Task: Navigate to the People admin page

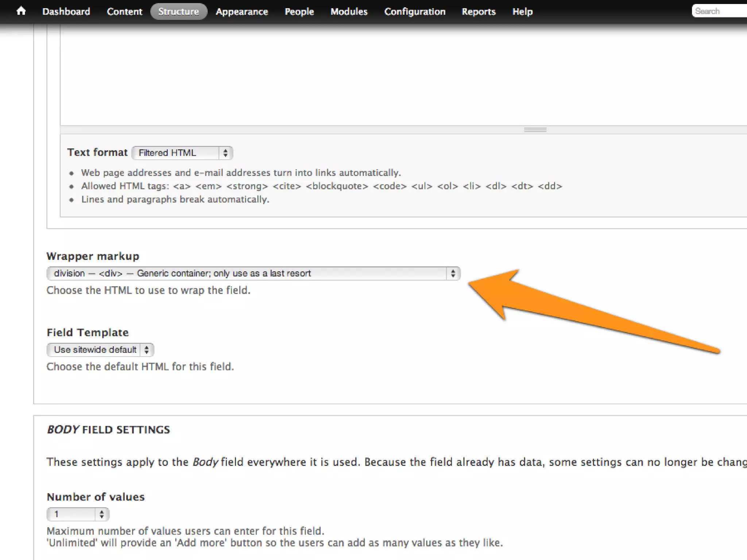Action: [299, 12]
